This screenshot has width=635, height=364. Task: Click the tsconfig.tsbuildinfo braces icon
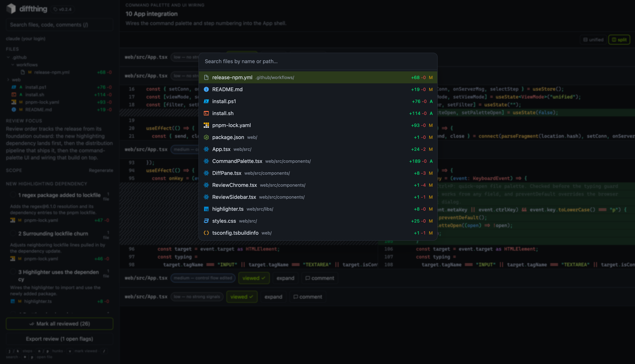[x=206, y=233]
